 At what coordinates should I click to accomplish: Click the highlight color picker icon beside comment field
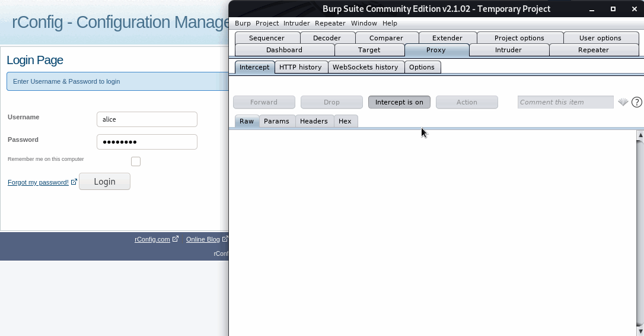coord(623,102)
